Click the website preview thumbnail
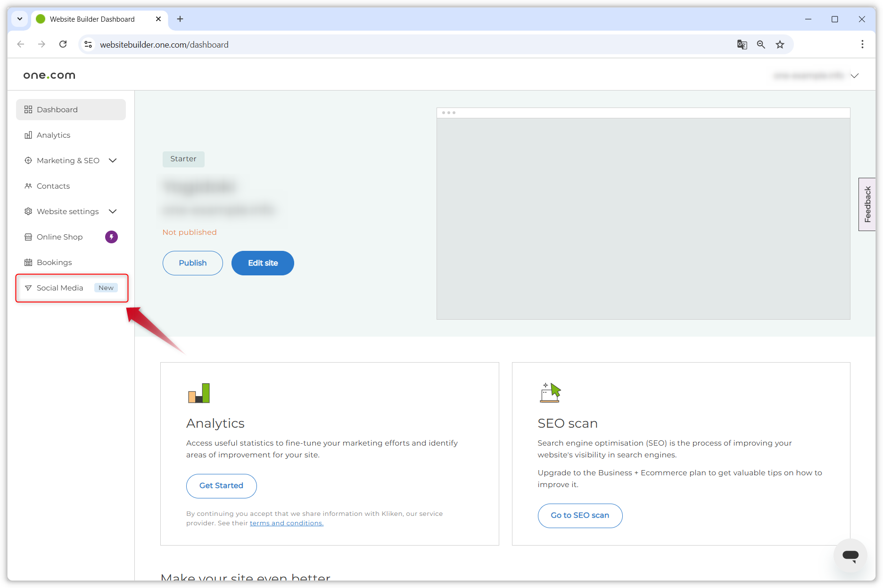Viewport: 883px width, 588px height. (x=643, y=218)
